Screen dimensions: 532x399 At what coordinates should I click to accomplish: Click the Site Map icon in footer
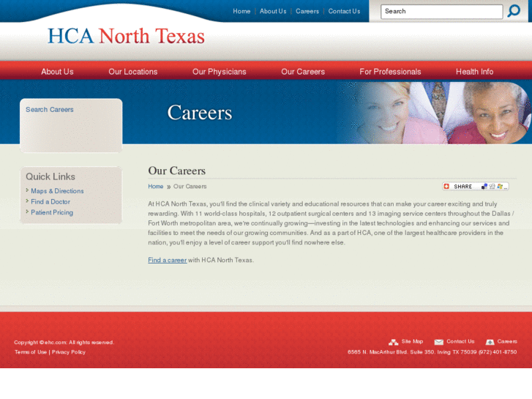393,342
